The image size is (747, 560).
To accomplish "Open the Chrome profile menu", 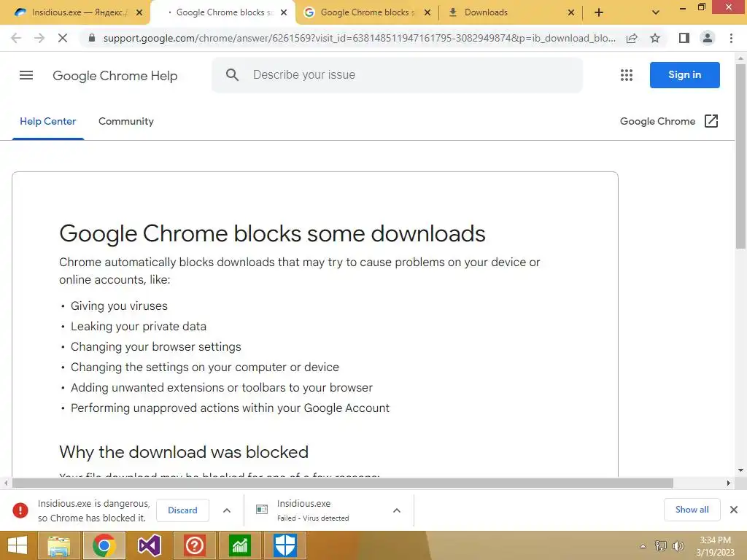I will point(708,38).
